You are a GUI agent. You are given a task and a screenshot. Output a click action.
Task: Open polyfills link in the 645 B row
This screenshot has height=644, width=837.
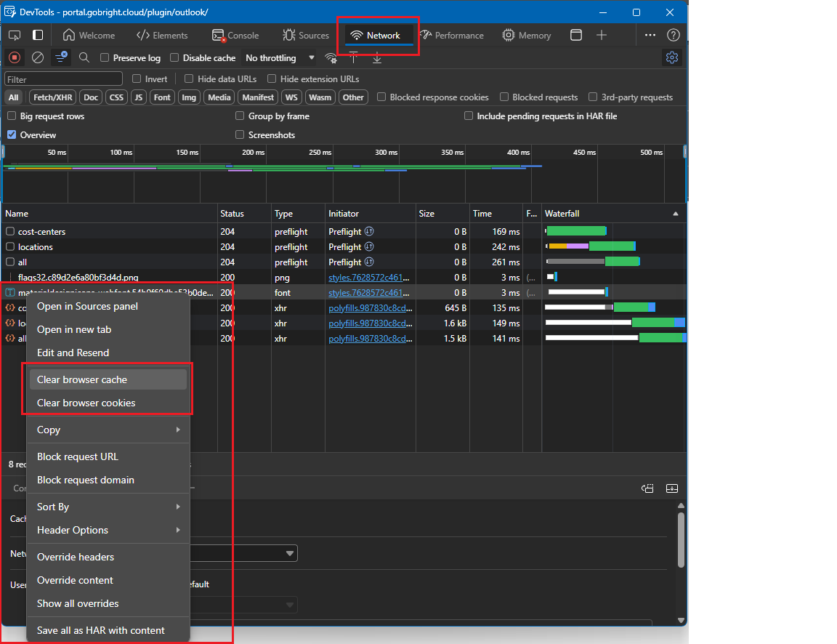(x=371, y=308)
